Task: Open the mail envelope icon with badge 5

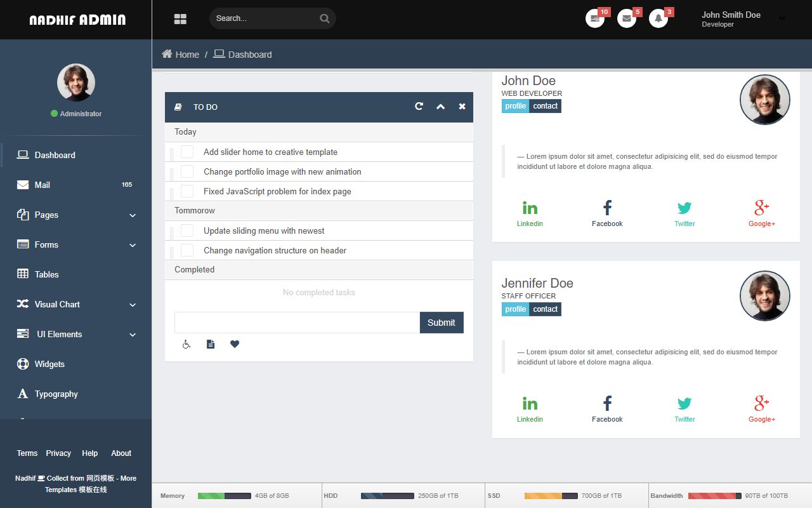Action: coord(627,18)
